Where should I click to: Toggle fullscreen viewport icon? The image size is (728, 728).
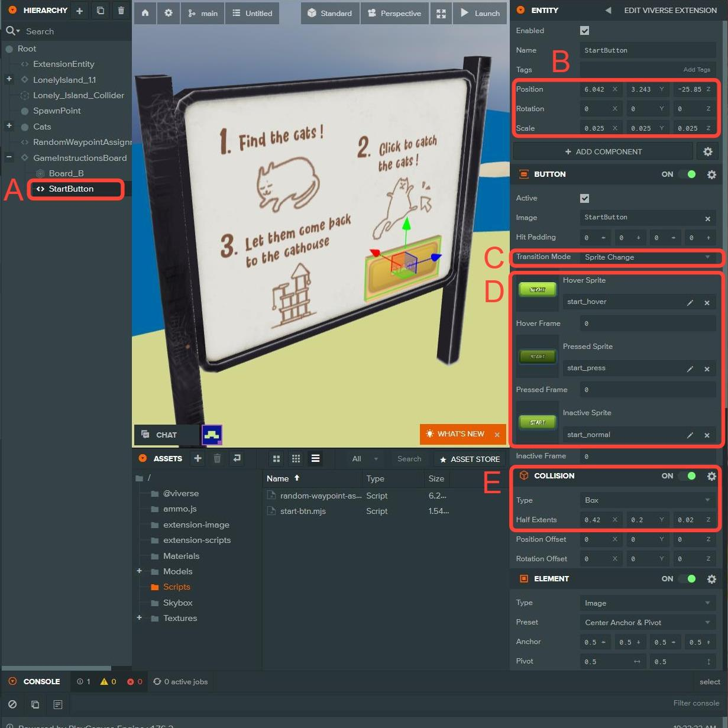[x=441, y=13]
